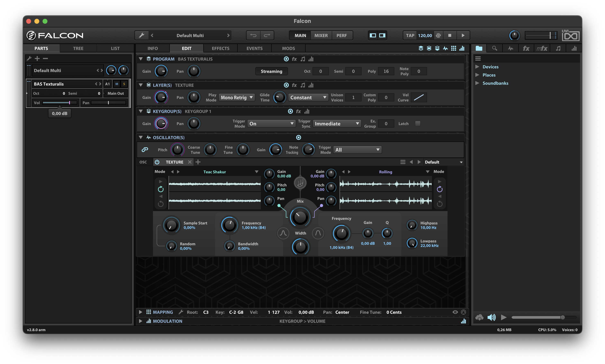This screenshot has width=605, height=364.
Task: Toggle the left sidebar panel view icon
Action: (373, 35)
